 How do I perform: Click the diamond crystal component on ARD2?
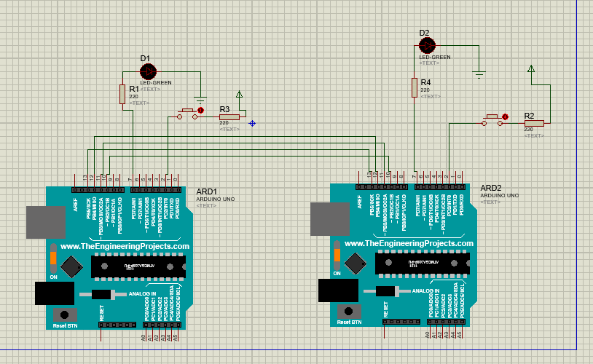click(356, 264)
